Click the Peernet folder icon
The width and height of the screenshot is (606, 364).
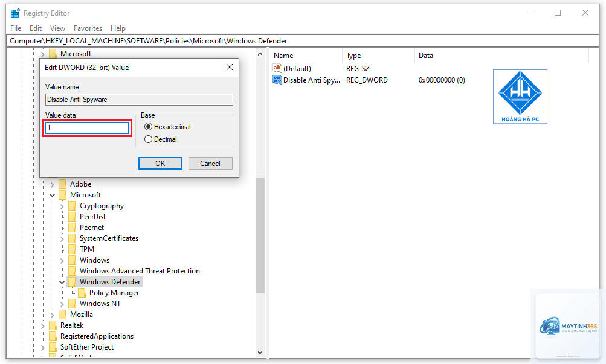click(x=72, y=228)
